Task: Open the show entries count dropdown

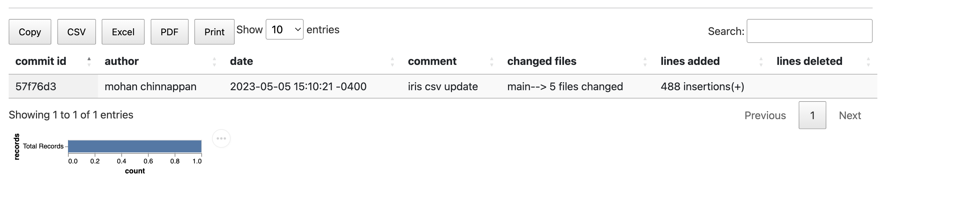Action: (285, 29)
